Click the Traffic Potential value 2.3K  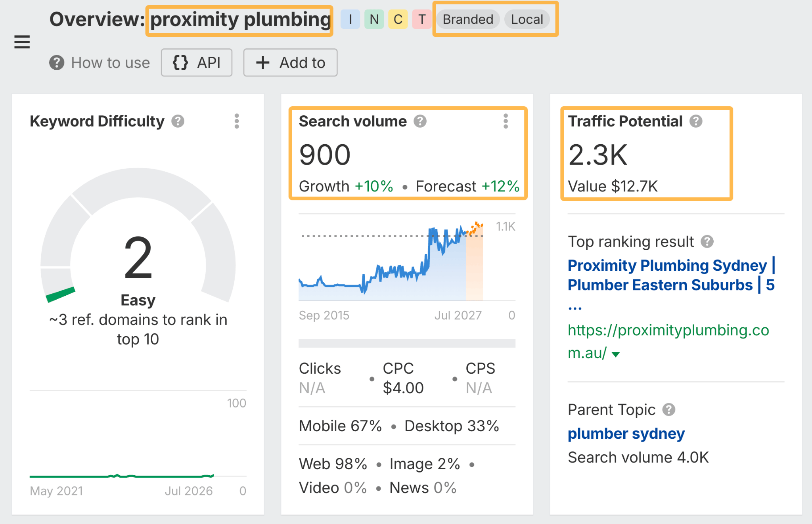tap(598, 155)
